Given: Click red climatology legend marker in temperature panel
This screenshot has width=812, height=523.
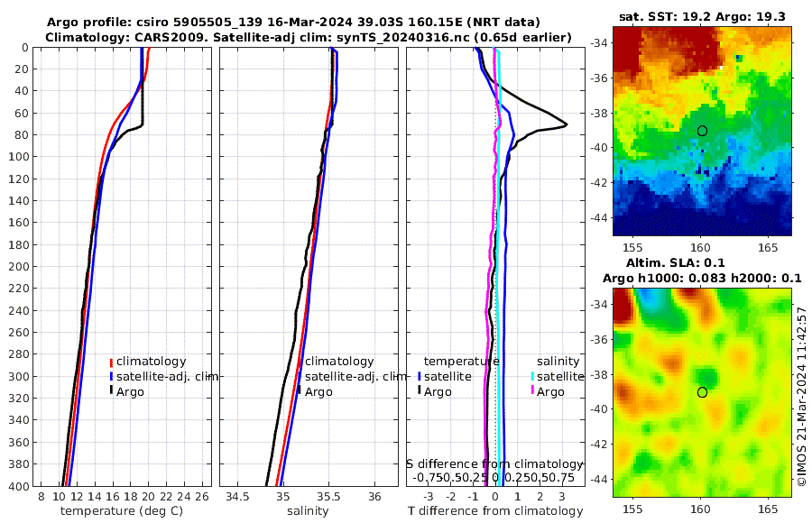Looking at the screenshot, I should coord(111,362).
